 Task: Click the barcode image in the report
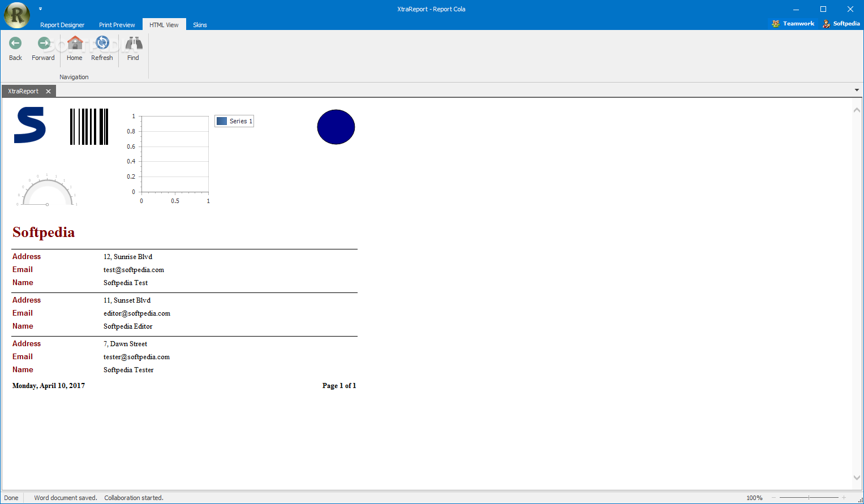[89, 127]
